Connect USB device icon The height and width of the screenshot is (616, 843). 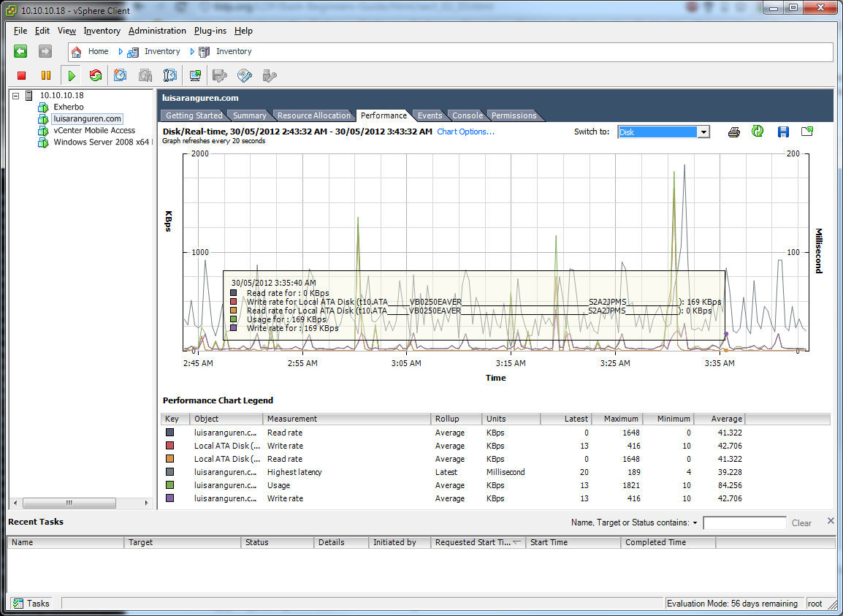pos(270,76)
